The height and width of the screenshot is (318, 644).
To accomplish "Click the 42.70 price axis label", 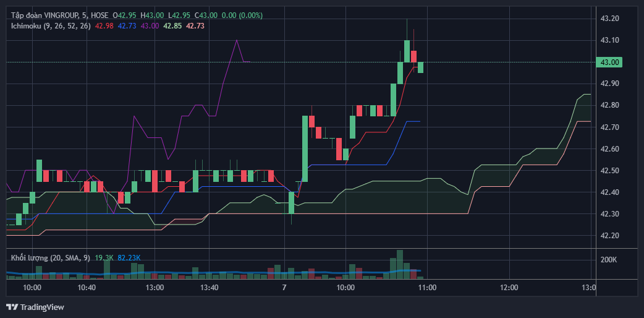I will (609, 127).
